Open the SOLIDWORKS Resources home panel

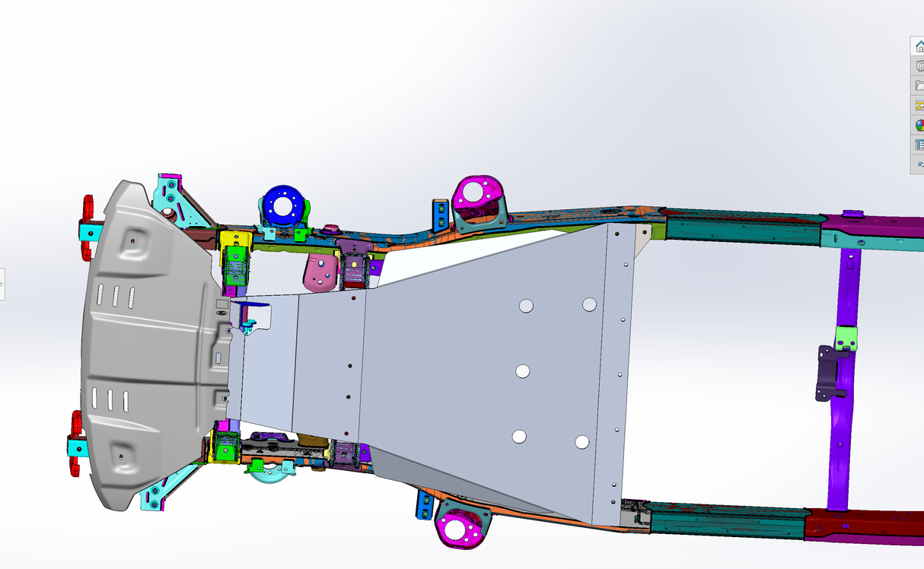click(x=917, y=47)
